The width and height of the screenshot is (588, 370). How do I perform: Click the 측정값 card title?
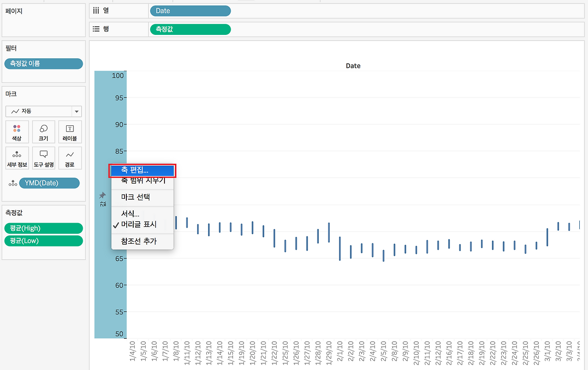click(x=14, y=213)
